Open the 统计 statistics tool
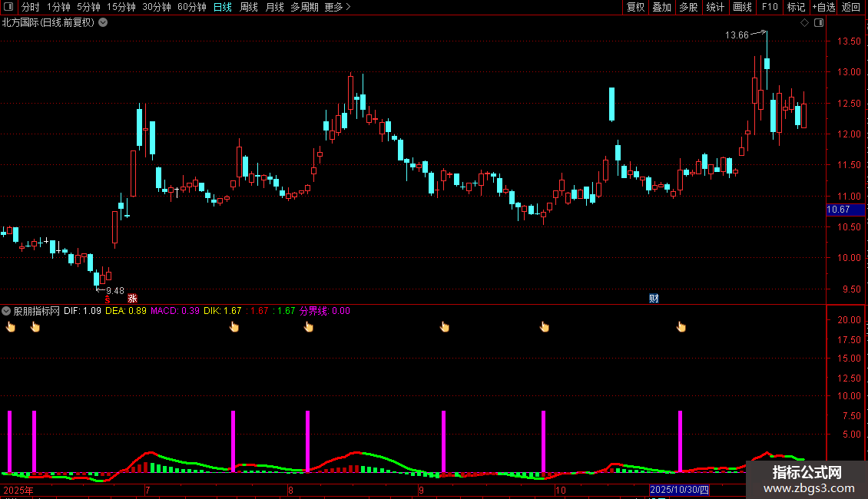 [715, 7]
